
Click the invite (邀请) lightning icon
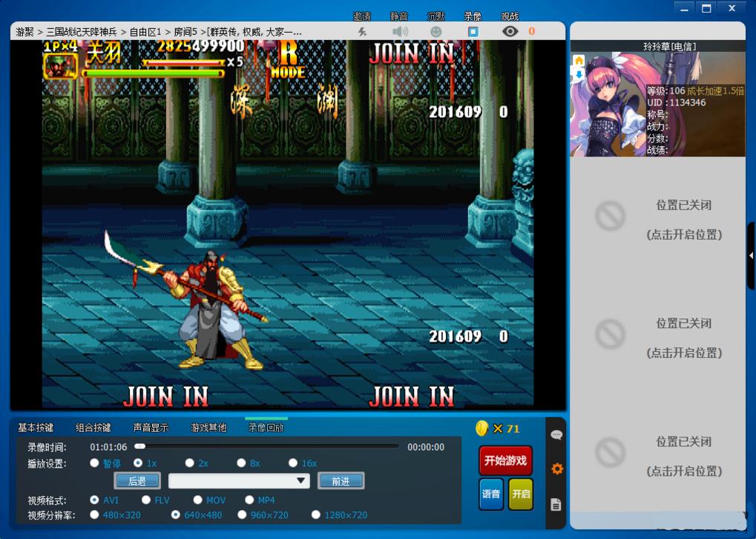click(x=362, y=31)
